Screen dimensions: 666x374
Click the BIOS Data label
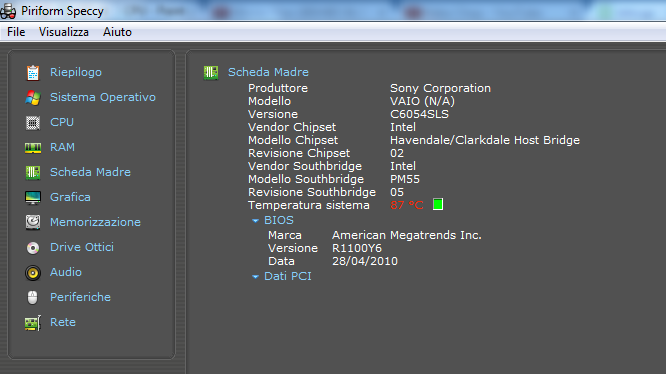281,262
